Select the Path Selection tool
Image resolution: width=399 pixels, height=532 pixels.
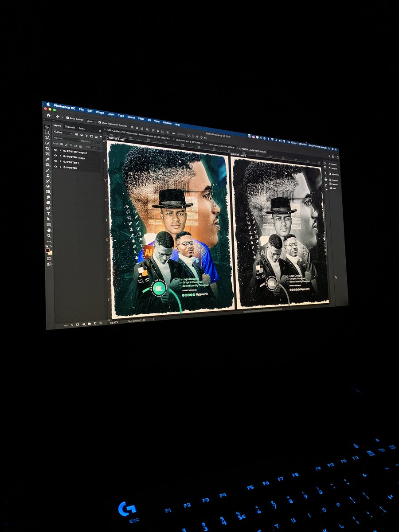tap(48, 219)
